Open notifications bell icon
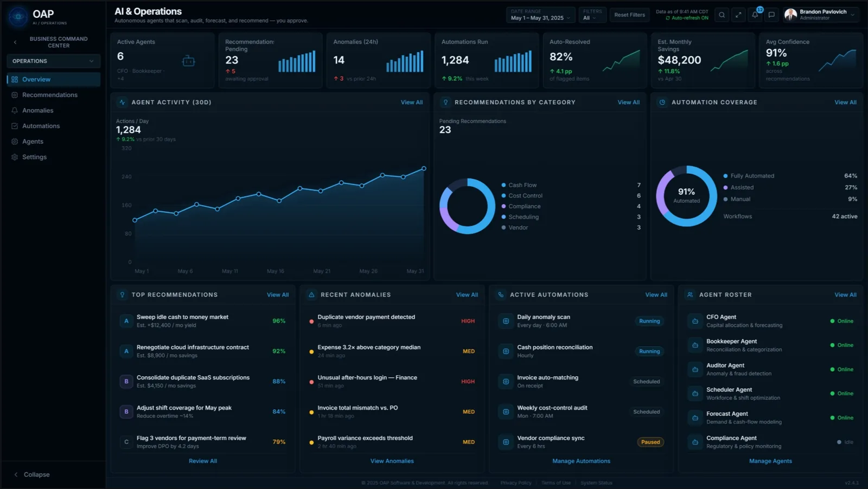 [x=755, y=15]
